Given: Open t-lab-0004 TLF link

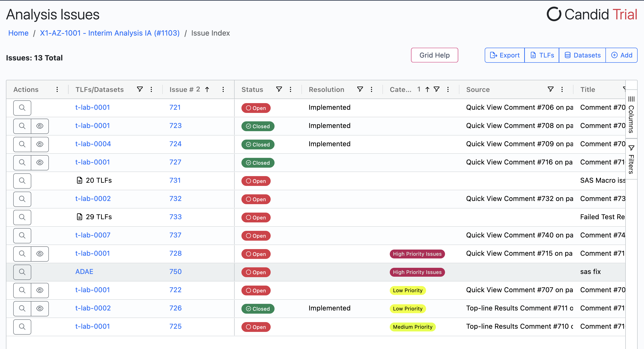Looking at the screenshot, I should 93,144.
